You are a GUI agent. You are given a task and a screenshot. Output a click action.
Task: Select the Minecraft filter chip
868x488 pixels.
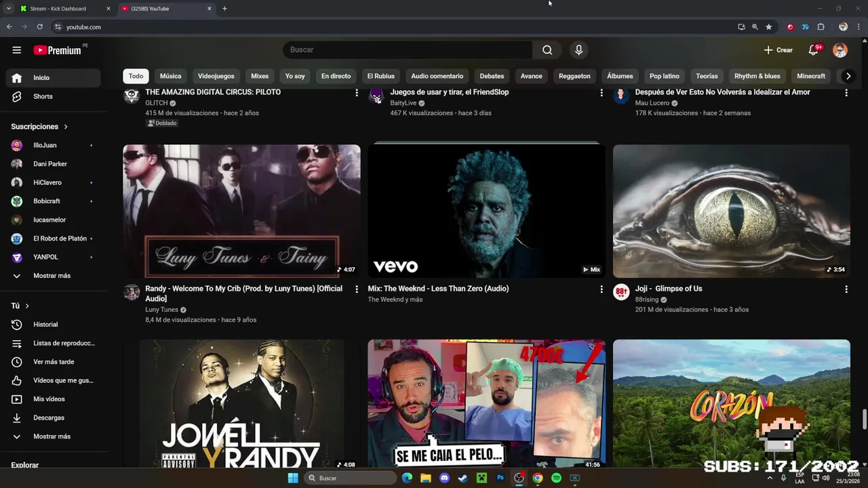[x=811, y=76]
